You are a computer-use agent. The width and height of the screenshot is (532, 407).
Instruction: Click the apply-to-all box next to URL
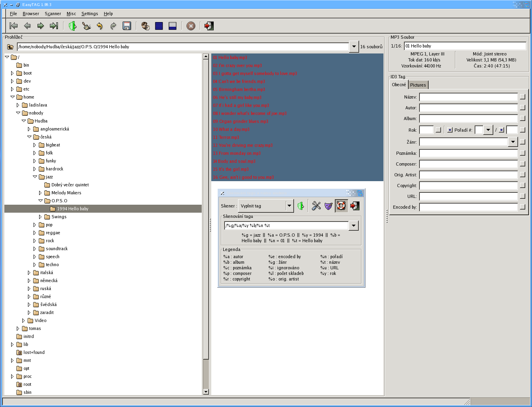click(x=522, y=196)
